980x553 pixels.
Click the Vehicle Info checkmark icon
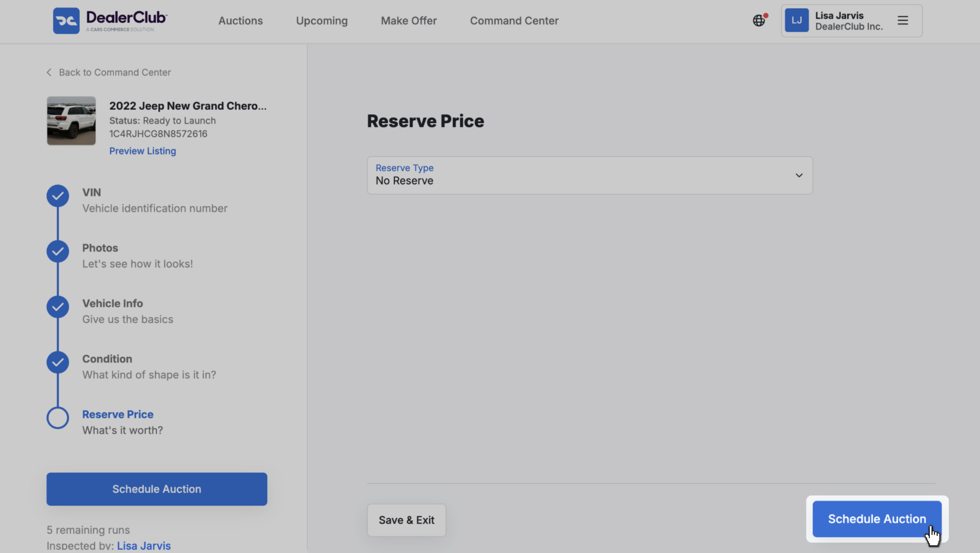pyautogui.click(x=58, y=307)
